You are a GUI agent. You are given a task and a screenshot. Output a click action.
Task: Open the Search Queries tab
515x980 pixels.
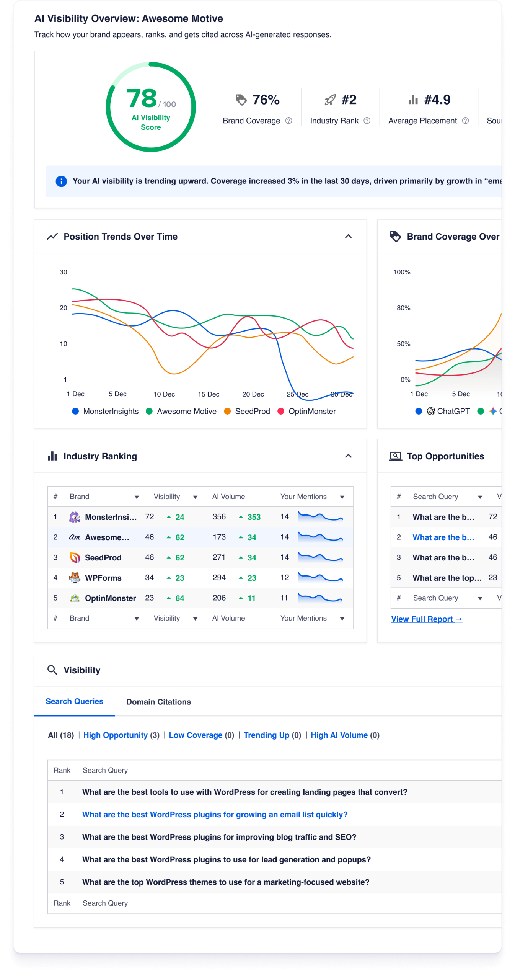click(x=74, y=701)
